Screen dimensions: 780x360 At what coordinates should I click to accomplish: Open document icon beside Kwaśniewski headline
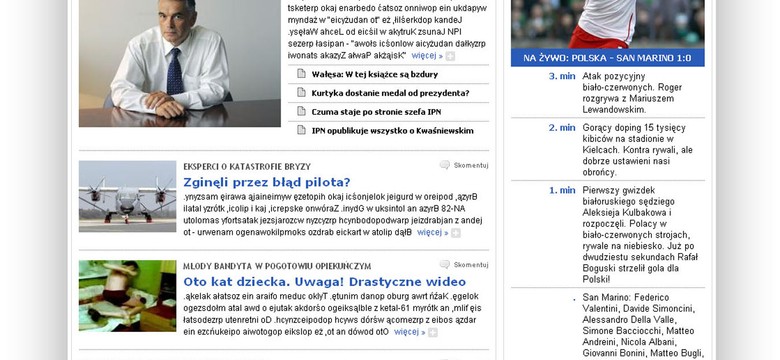[x=301, y=130]
